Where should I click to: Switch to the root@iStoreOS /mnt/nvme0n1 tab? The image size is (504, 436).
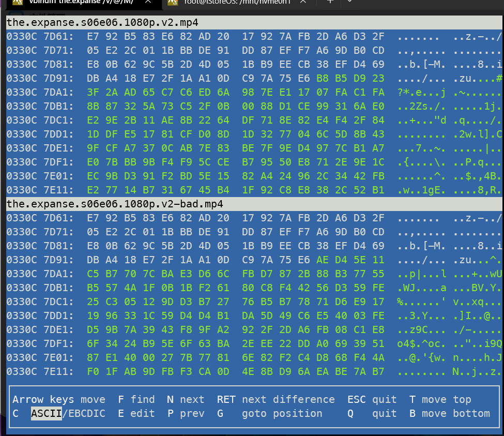click(x=237, y=2)
